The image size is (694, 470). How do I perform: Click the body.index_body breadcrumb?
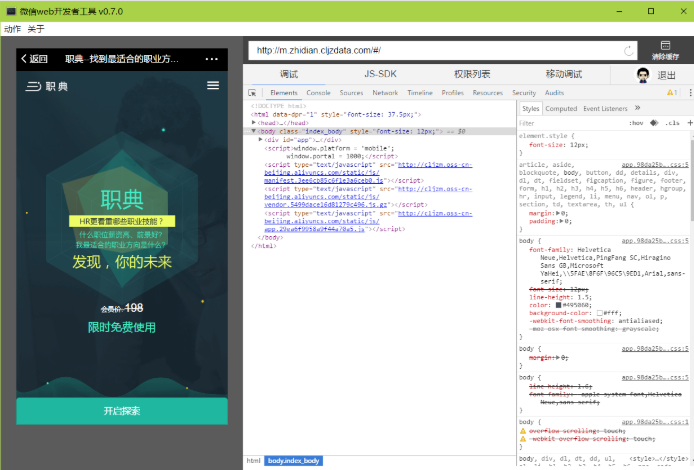click(293, 461)
